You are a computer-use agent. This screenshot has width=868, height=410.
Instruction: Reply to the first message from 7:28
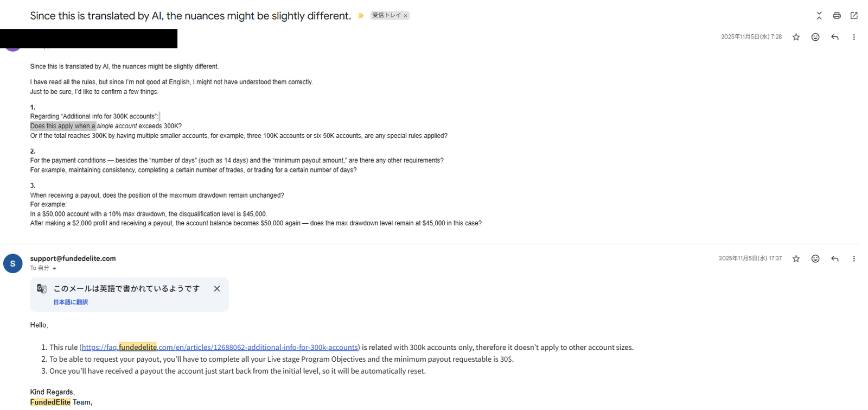(x=835, y=37)
